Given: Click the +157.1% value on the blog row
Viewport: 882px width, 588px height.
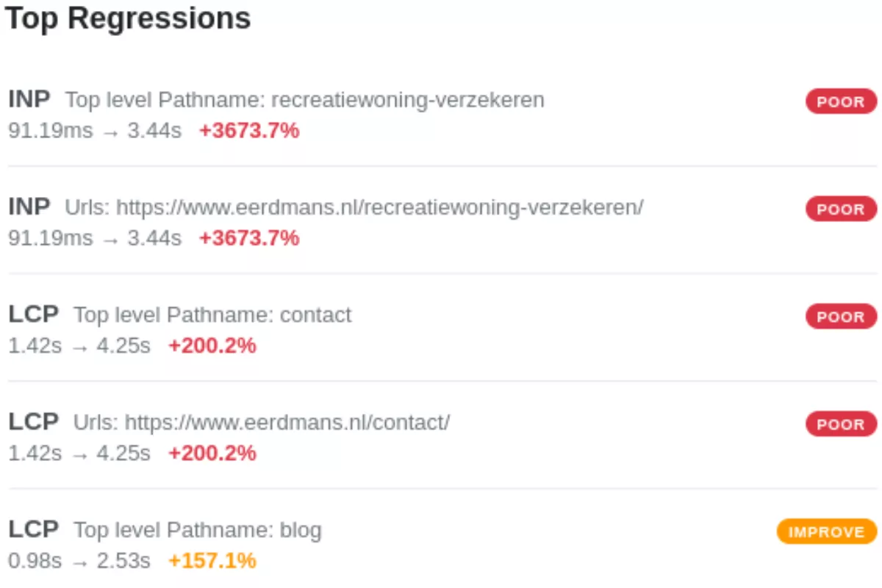Looking at the screenshot, I should pyautogui.click(x=212, y=561).
